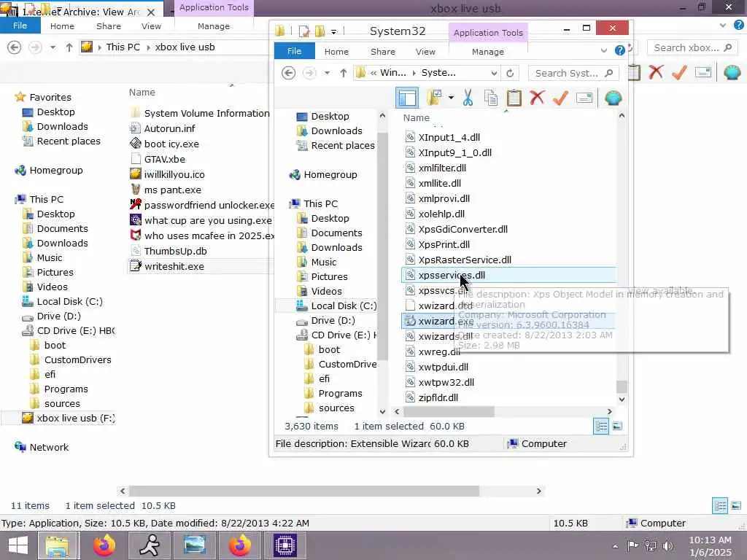Expand System32 ribbon chevron
This screenshot has width=747, height=560.
click(x=603, y=50)
